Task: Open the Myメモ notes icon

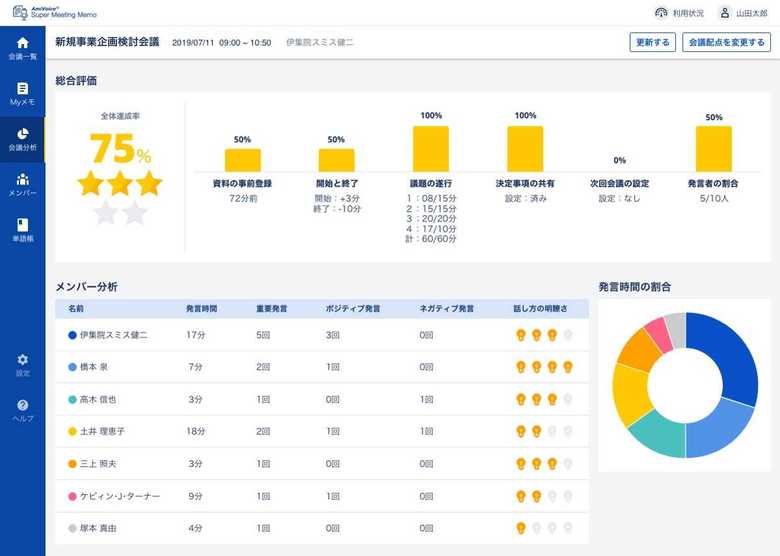Action: (22, 89)
